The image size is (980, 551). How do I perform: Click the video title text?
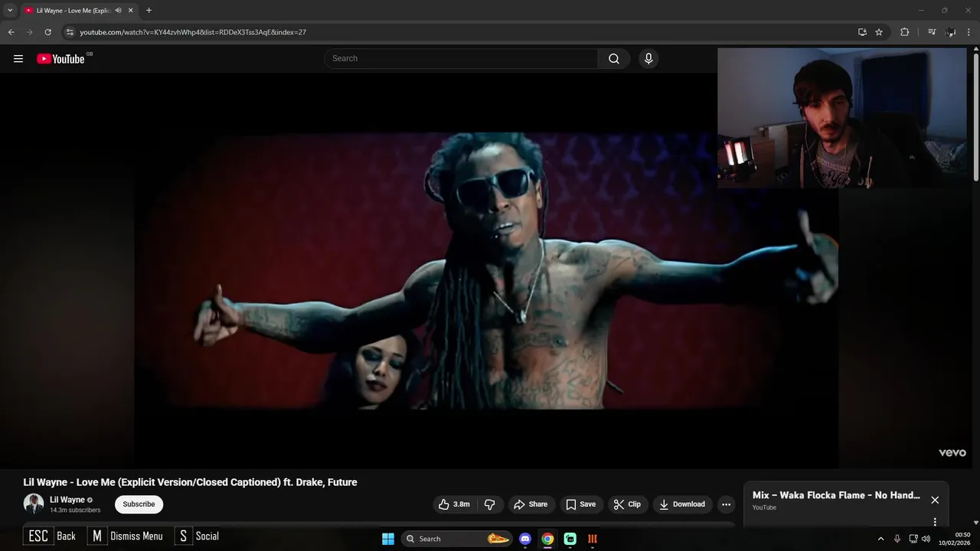[191, 482]
